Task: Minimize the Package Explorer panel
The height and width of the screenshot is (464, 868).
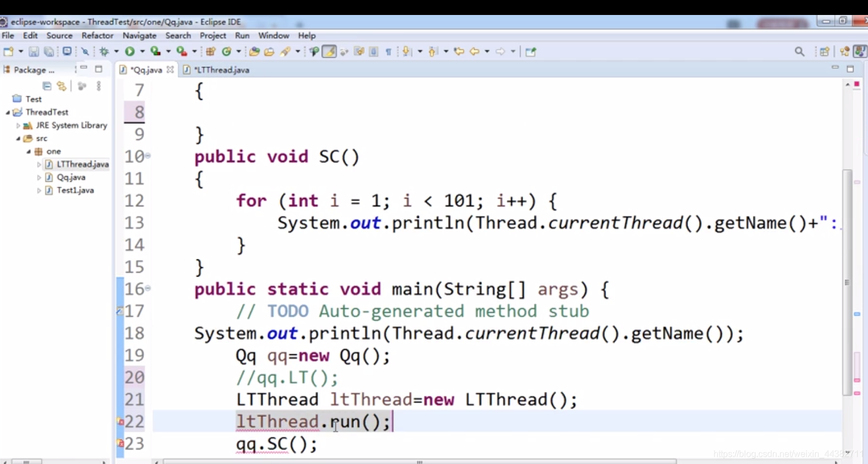Action: coord(84,68)
